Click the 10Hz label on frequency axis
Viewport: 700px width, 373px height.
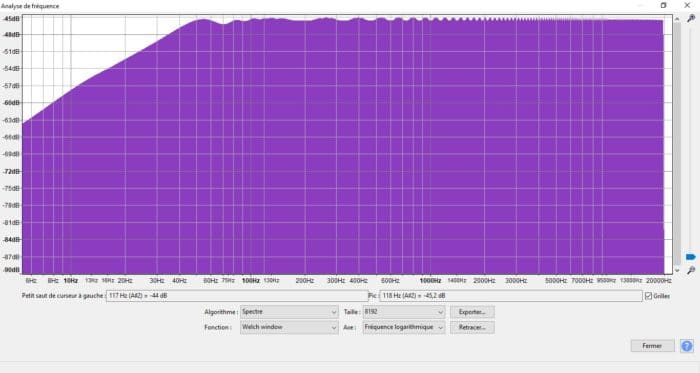(71, 281)
